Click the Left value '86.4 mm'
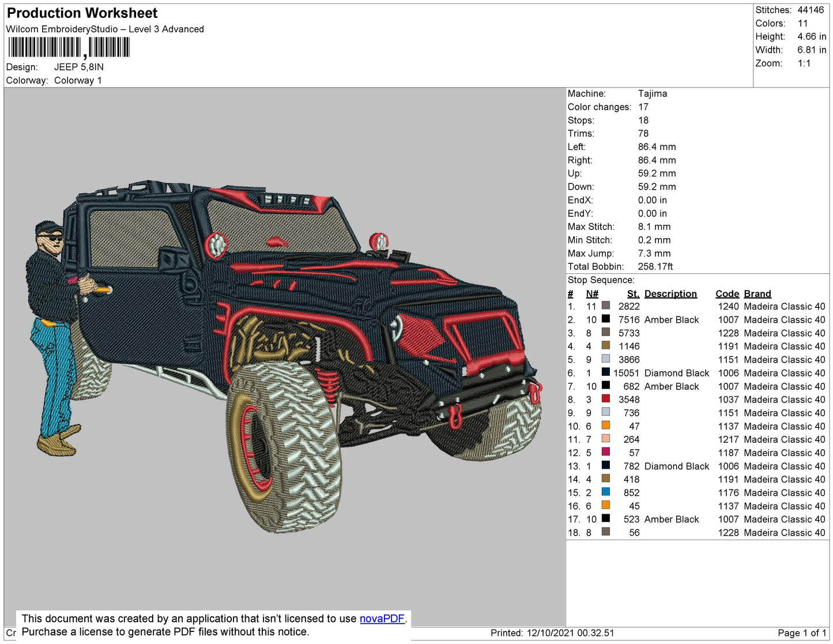 (657, 146)
